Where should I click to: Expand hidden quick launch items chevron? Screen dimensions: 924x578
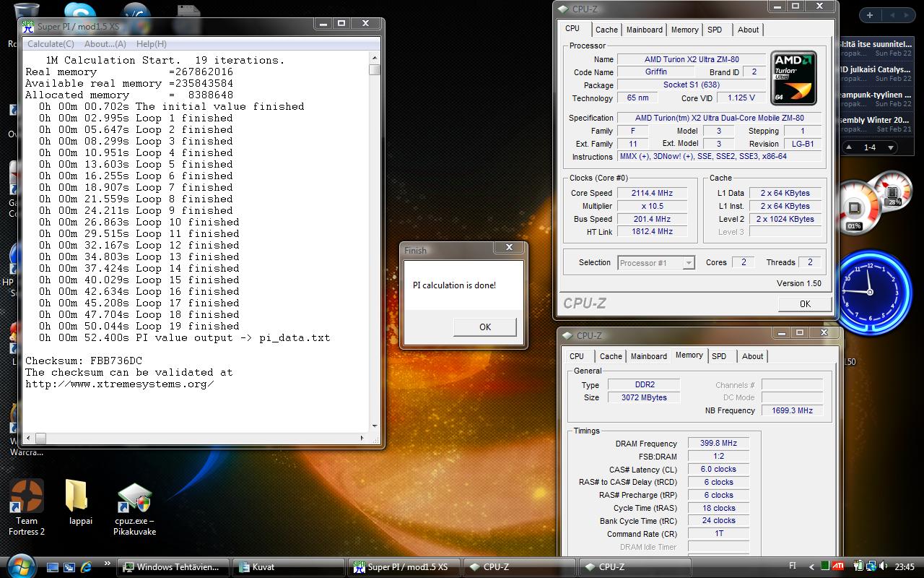click(x=108, y=564)
